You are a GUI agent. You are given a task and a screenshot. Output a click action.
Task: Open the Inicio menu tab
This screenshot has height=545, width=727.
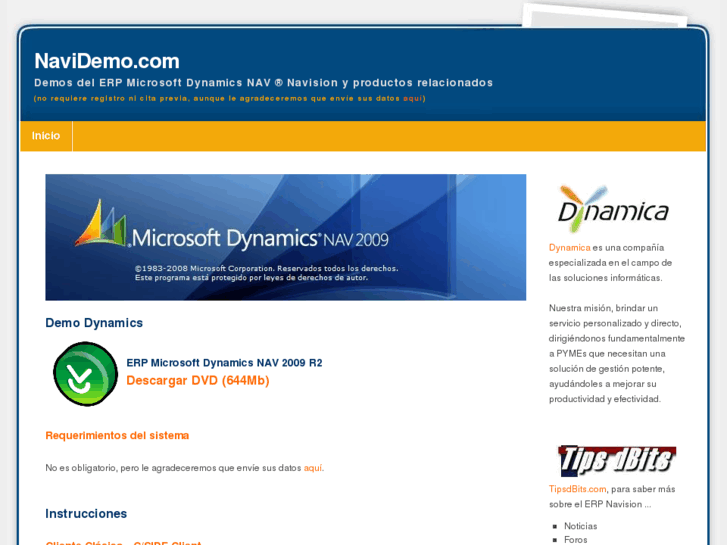(x=46, y=136)
